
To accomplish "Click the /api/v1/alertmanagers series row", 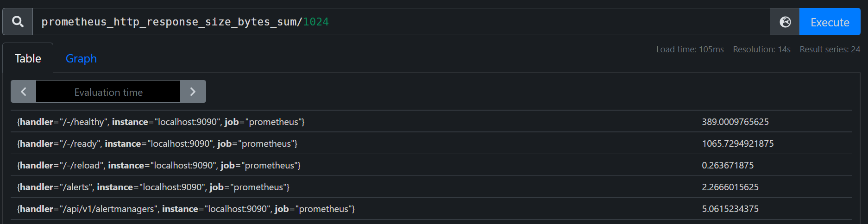I will click(x=431, y=209).
